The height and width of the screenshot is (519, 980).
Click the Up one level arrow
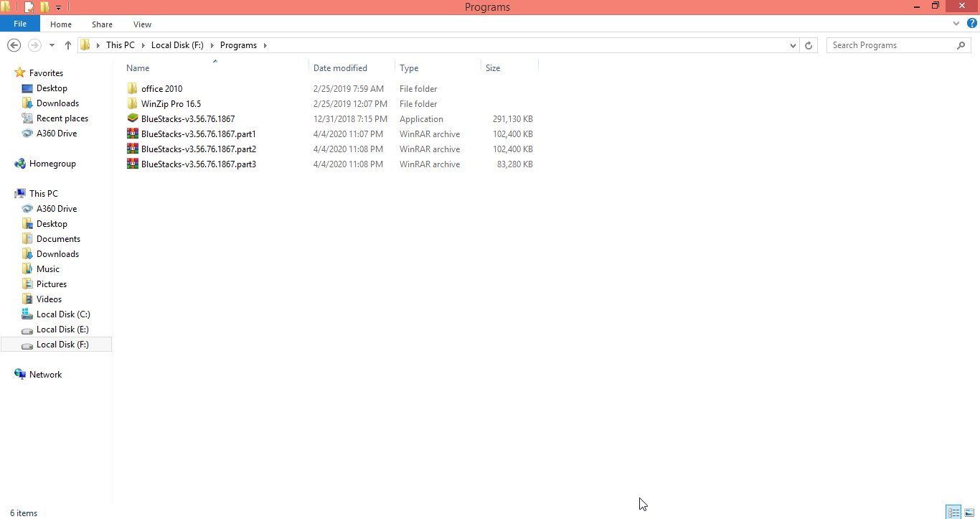(x=68, y=45)
